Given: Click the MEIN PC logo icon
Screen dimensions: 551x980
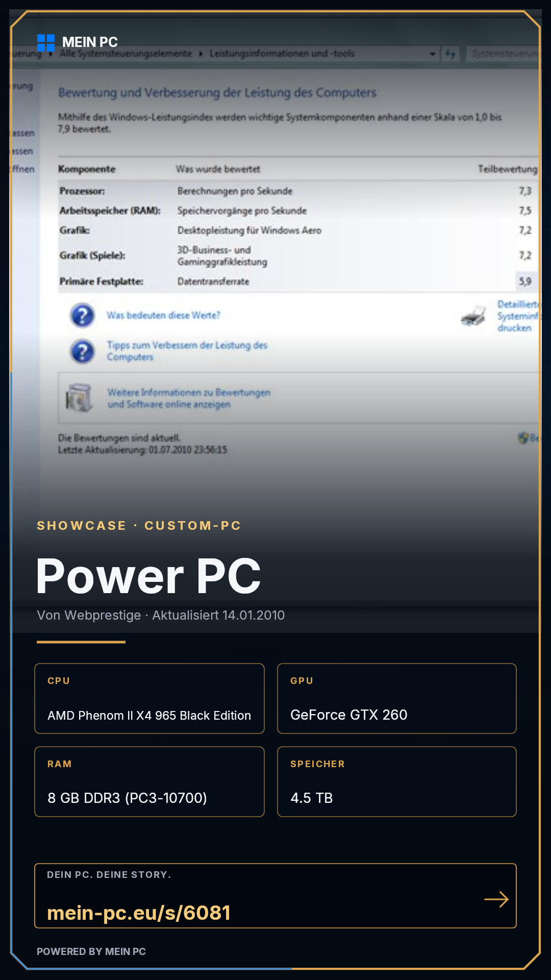Looking at the screenshot, I should click(x=46, y=43).
